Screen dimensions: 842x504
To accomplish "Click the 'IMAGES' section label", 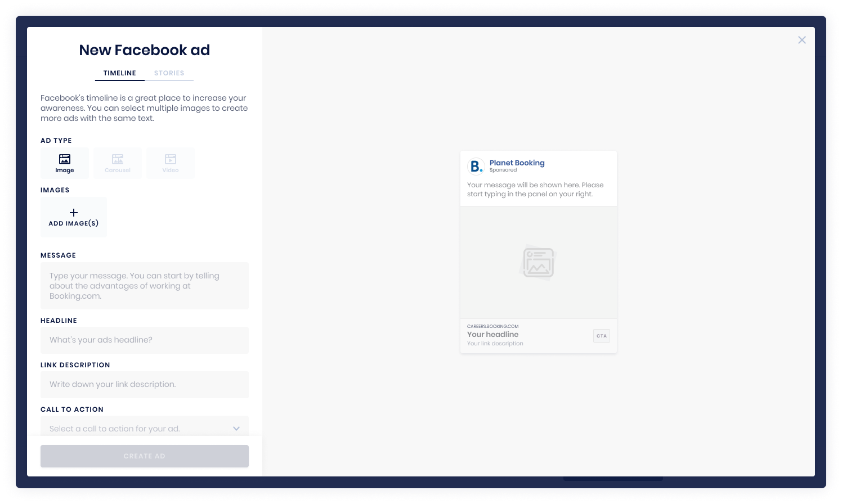I will click(55, 190).
